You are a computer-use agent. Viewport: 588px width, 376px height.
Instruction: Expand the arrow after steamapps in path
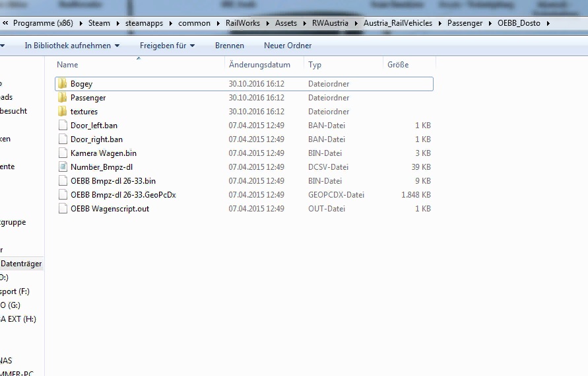[171, 23]
